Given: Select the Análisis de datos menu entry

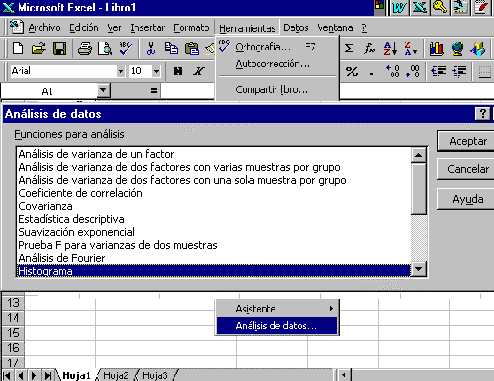Looking at the screenshot, I should point(277,325).
